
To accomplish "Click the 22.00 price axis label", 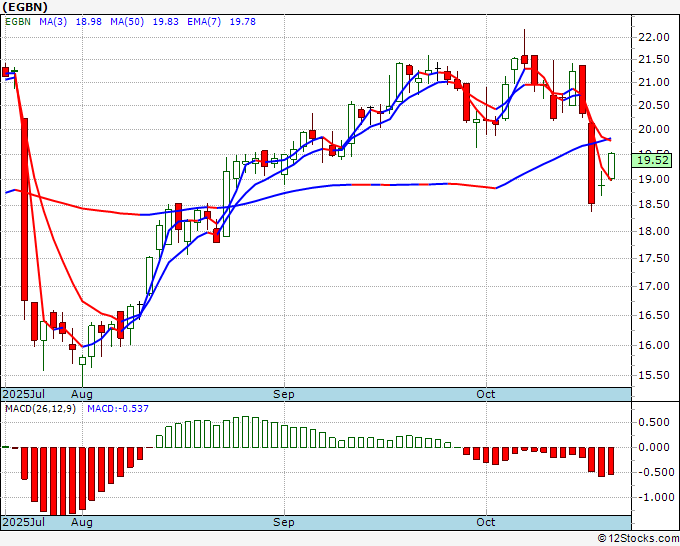I will click(x=654, y=38).
